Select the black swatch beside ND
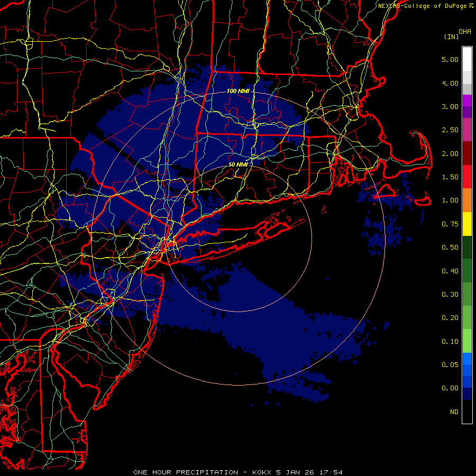This screenshot has height=476, width=476. click(x=467, y=411)
